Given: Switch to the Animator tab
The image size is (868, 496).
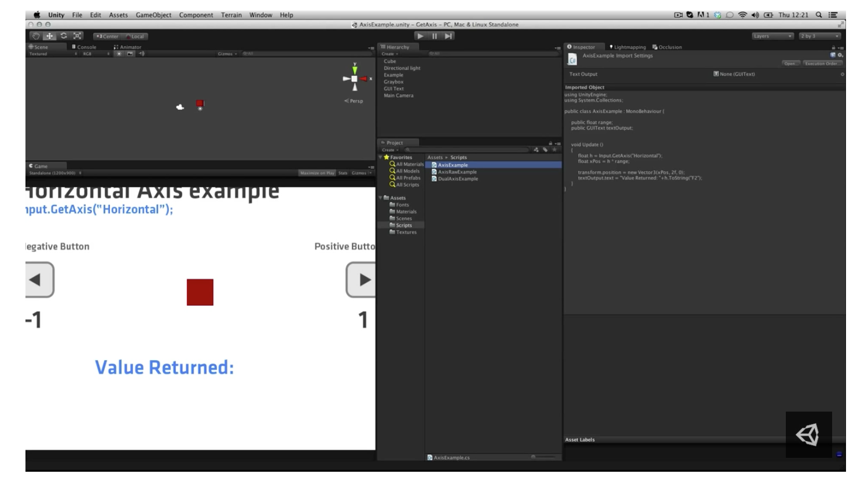Looking at the screenshot, I should click(128, 47).
